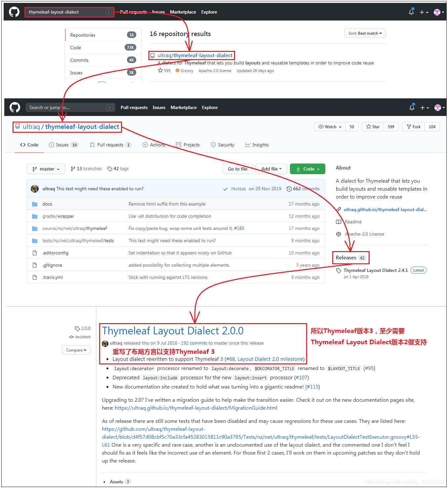Click thymeleaf-layout-dialect repository name link
The image size is (448, 488).
click(82, 127)
